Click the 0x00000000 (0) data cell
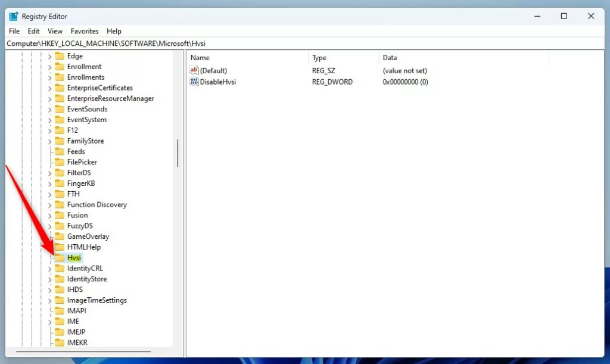The width and height of the screenshot is (610, 364). pyautogui.click(x=405, y=82)
